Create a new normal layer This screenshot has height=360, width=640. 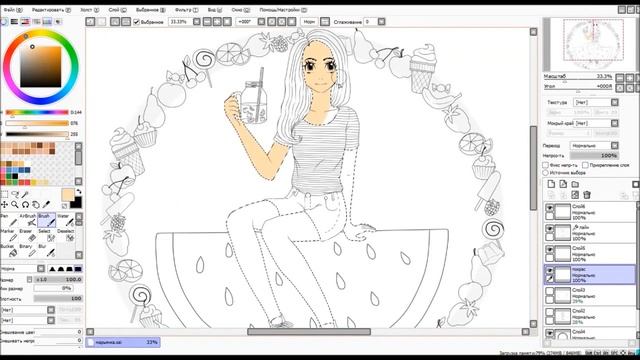coord(551,184)
